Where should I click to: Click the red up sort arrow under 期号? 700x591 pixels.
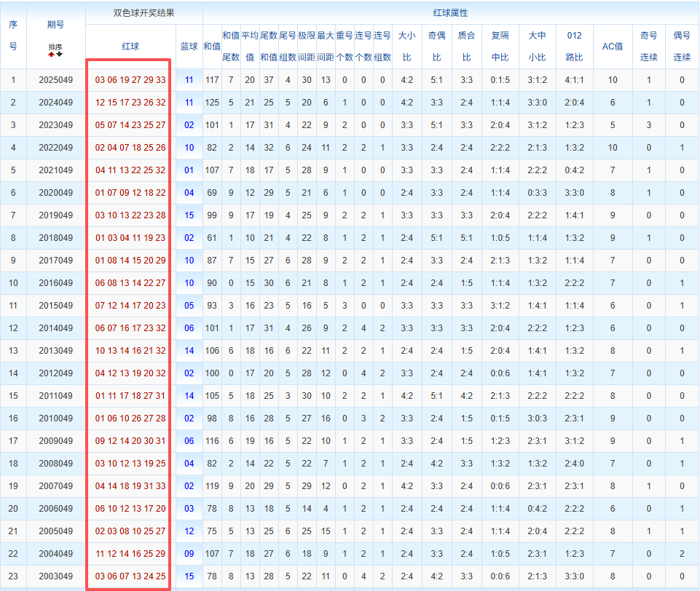click(52, 55)
